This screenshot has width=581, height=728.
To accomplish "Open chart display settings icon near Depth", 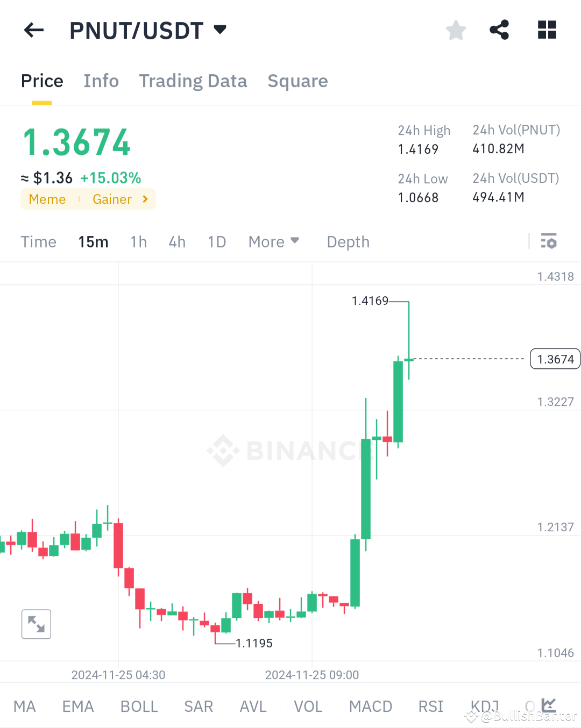I will click(x=549, y=241).
